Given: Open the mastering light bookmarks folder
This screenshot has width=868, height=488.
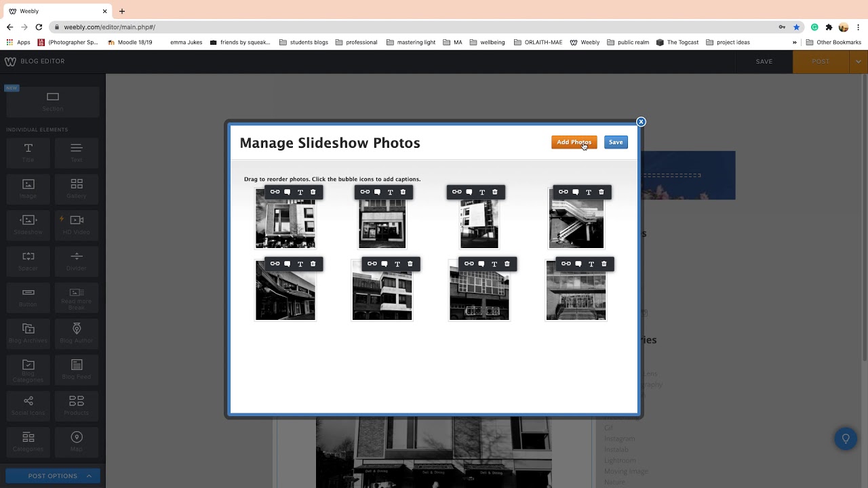Looking at the screenshot, I should [x=411, y=42].
